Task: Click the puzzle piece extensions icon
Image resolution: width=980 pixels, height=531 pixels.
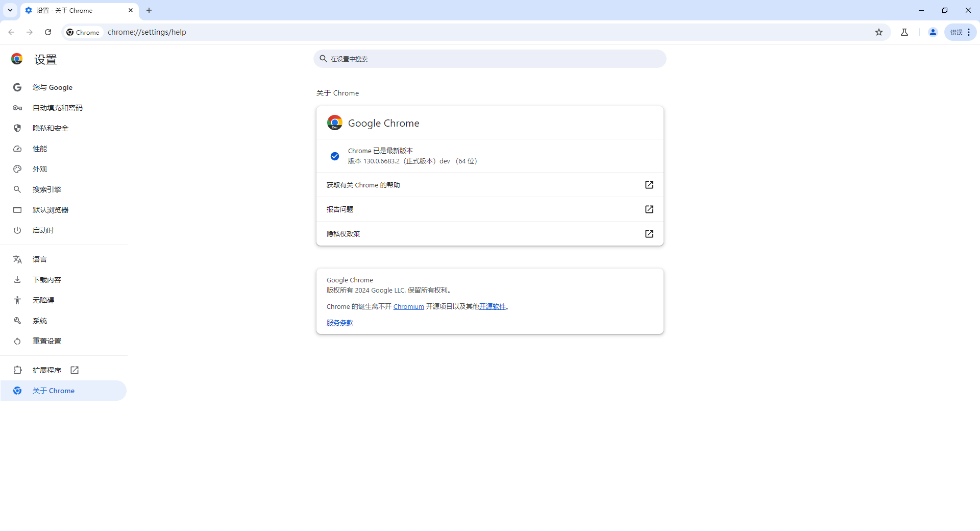Action: click(x=17, y=370)
